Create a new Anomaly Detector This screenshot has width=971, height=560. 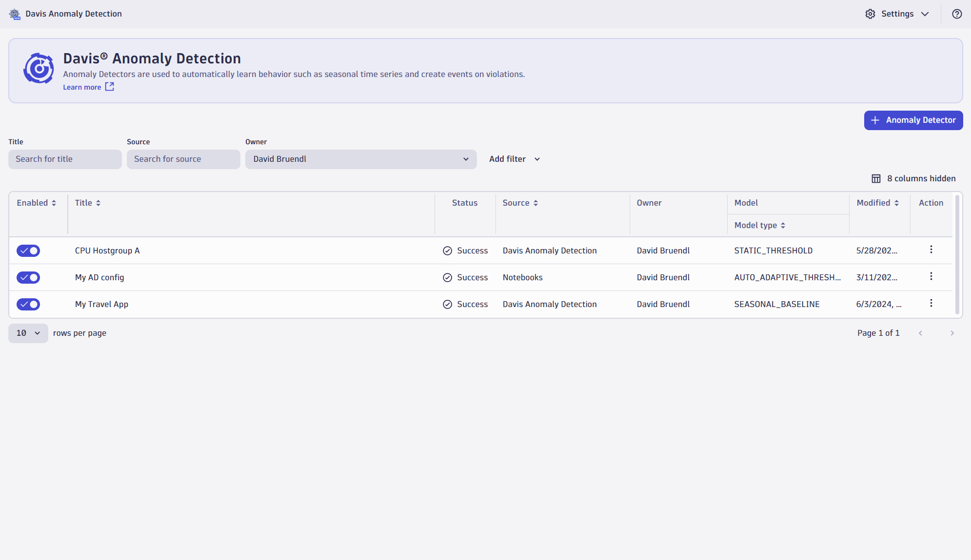point(913,120)
